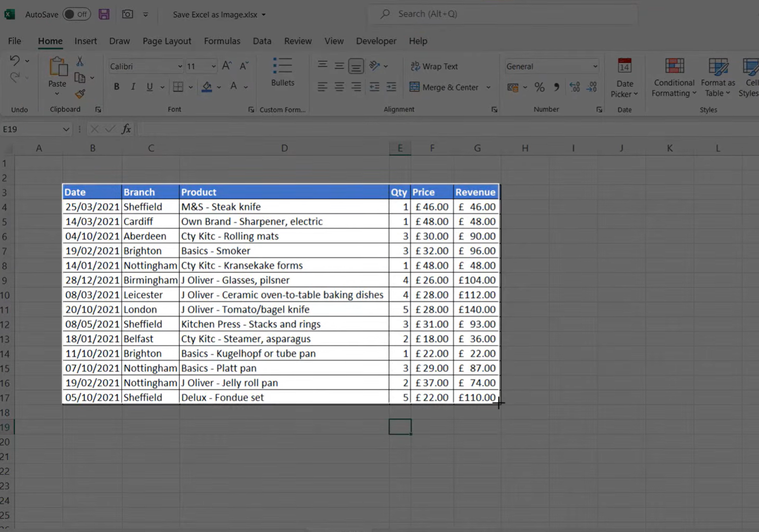Open Alignment settings dialog launcher
Image resolution: width=759 pixels, height=532 pixels.
click(494, 109)
